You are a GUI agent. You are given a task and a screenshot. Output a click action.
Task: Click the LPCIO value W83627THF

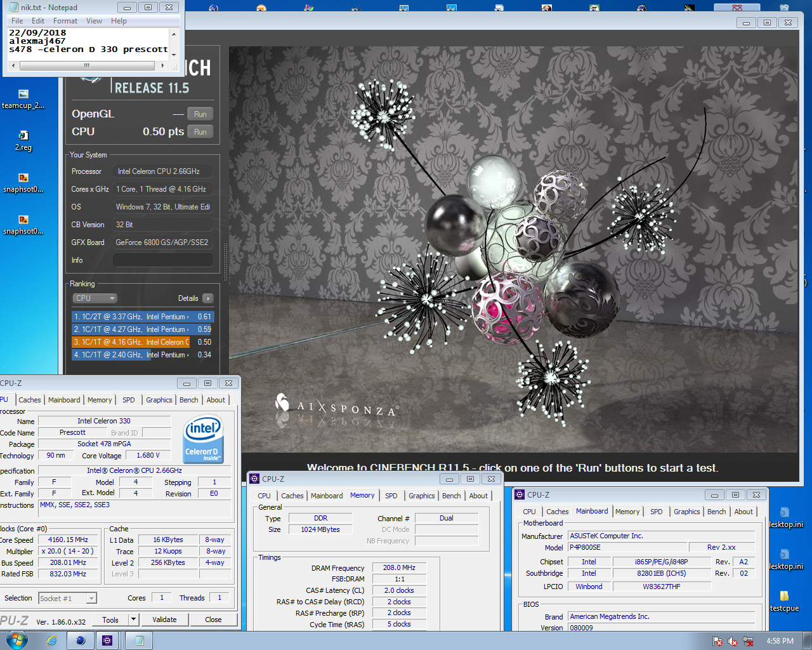point(662,587)
